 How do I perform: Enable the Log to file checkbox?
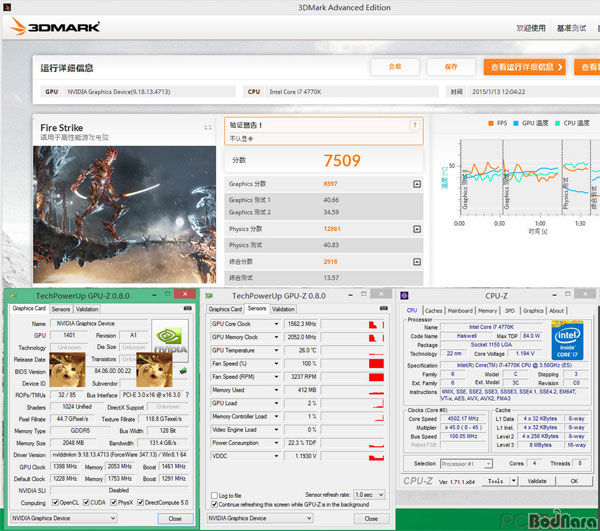(x=214, y=495)
